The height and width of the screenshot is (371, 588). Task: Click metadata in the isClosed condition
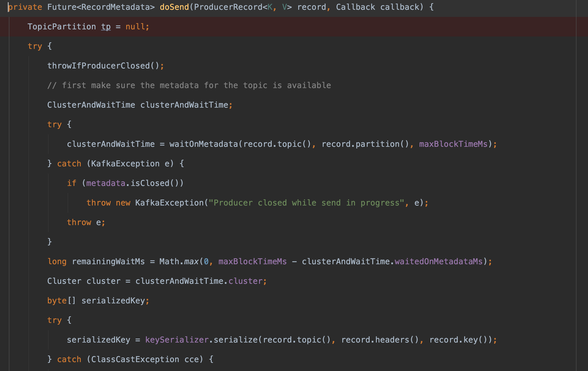click(x=106, y=183)
